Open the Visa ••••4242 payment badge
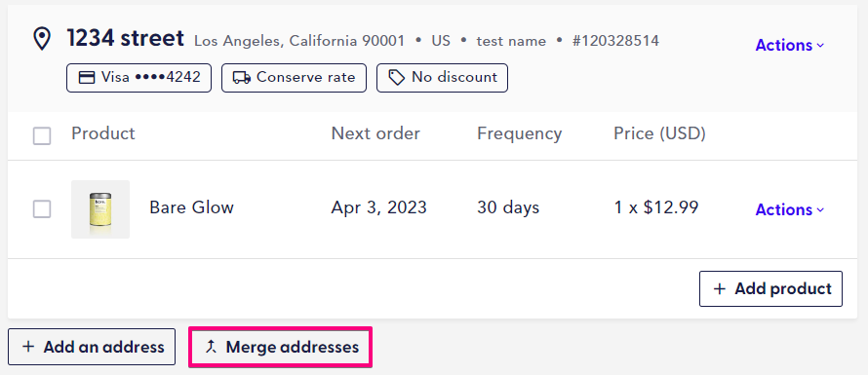The width and height of the screenshot is (868, 375). [x=138, y=77]
